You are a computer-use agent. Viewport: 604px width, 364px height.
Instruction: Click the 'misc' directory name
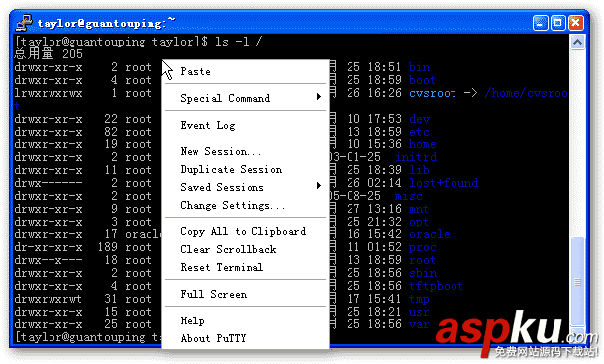(408, 196)
